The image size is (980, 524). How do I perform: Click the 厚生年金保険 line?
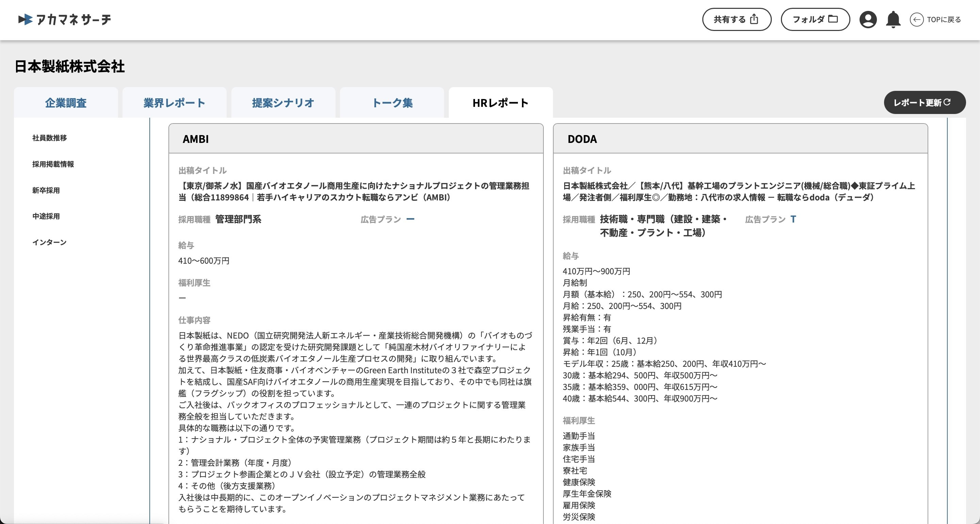(x=587, y=494)
